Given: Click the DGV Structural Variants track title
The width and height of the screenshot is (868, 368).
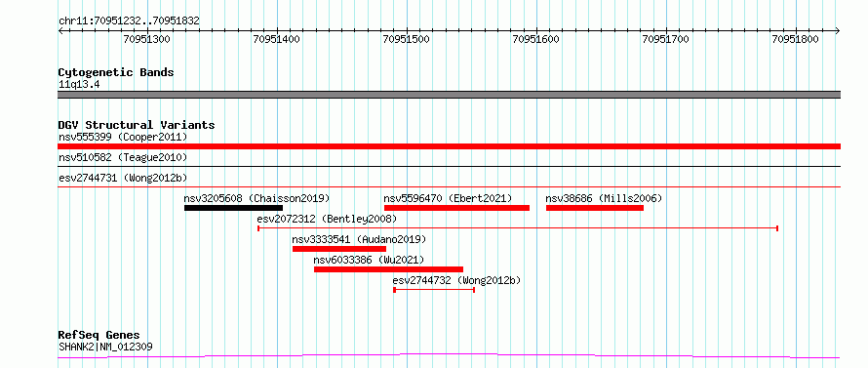Looking at the screenshot, I should (x=137, y=125).
